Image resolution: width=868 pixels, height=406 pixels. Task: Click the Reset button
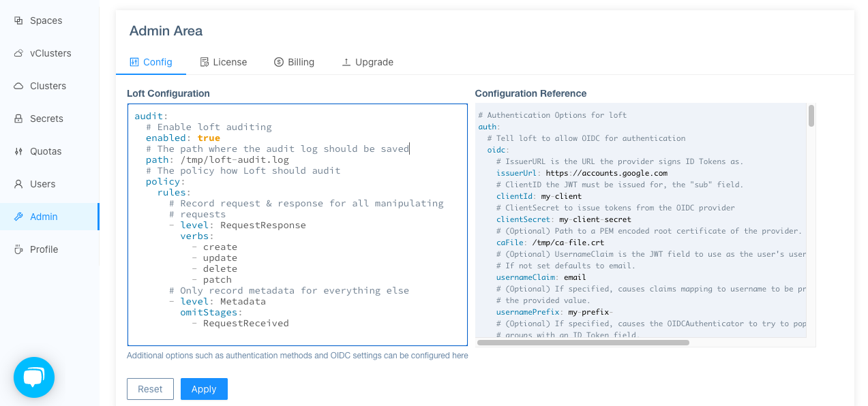coord(150,389)
